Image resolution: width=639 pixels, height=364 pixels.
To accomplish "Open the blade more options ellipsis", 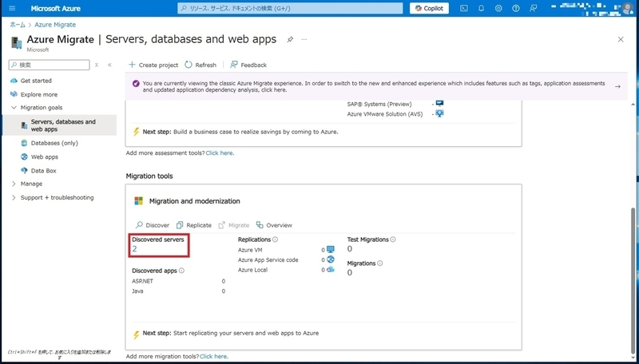I will click(304, 39).
